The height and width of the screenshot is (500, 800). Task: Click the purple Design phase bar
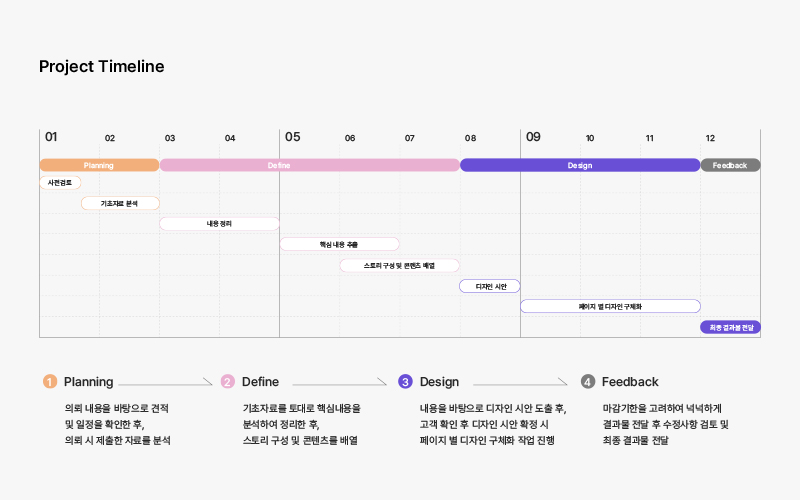pyautogui.click(x=580, y=165)
